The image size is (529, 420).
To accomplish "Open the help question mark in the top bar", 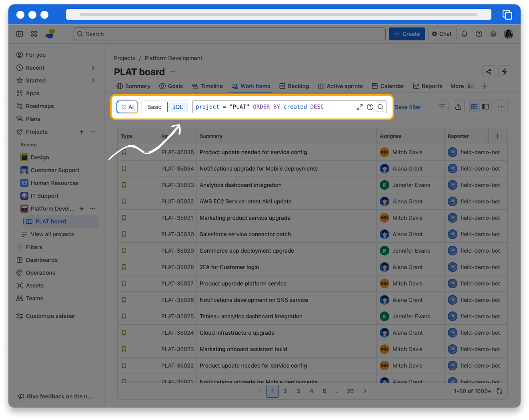I will point(479,34).
